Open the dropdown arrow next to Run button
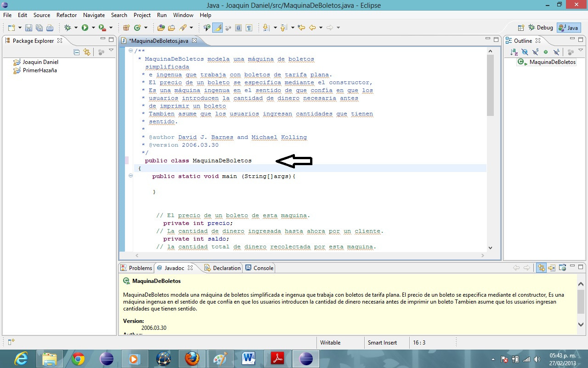Image resolution: width=588 pixels, height=368 pixels. click(x=93, y=28)
